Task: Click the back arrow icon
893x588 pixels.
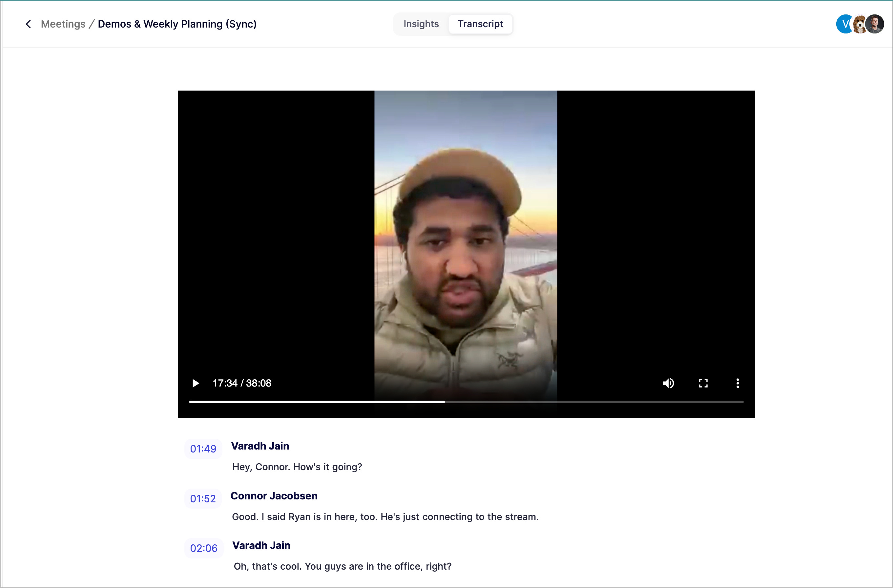Action: [x=28, y=24]
